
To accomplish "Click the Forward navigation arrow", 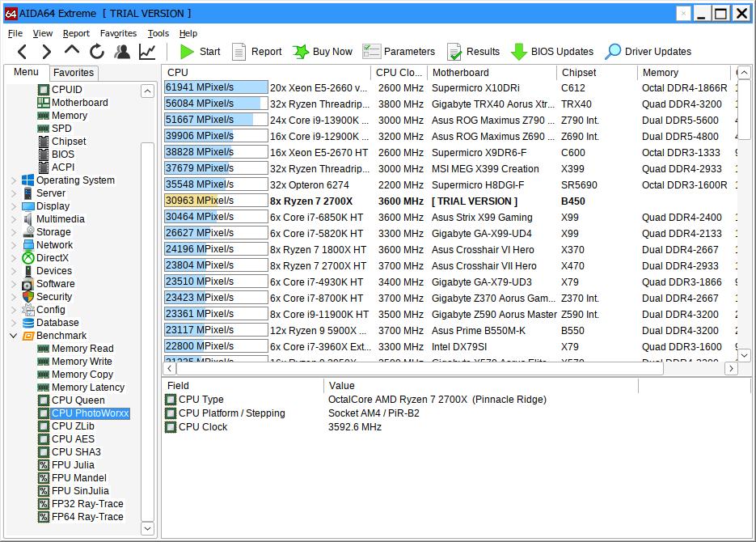I will tap(46, 52).
